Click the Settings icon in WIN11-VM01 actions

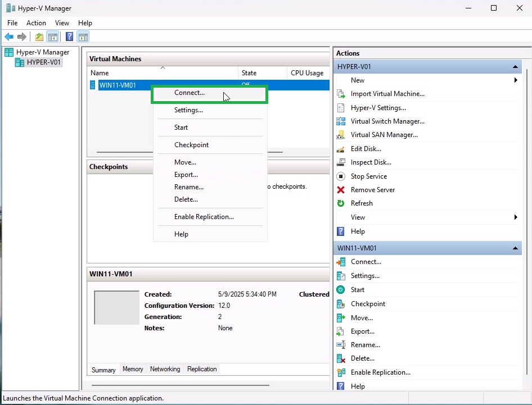(341, 276)
